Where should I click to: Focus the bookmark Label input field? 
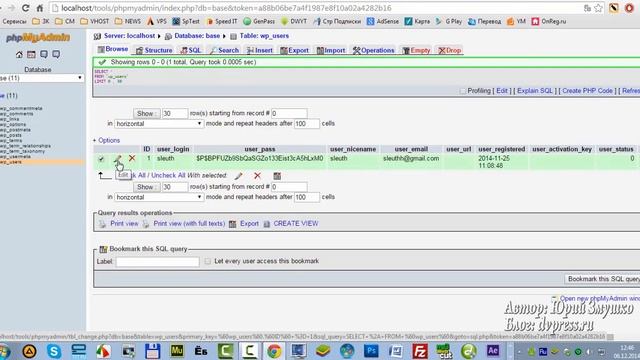pyautogui.click(x=158, y=262)
